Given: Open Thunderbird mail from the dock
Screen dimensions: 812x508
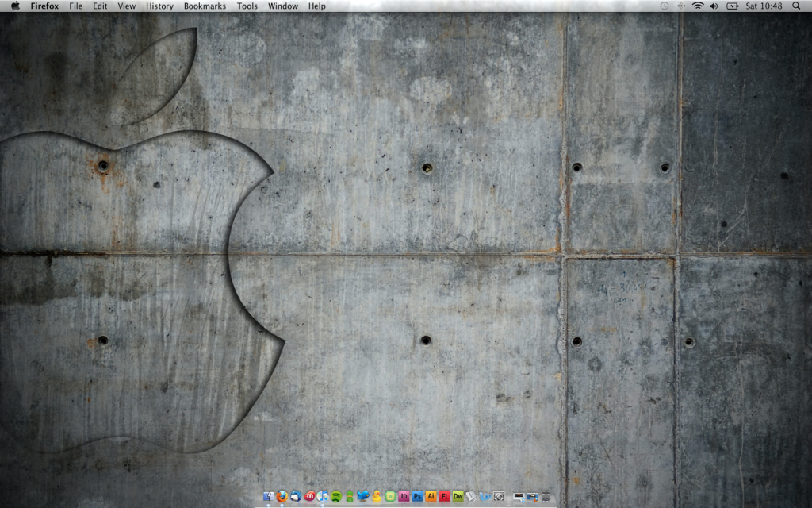Looking at the screenshot, I should [296, 497].
